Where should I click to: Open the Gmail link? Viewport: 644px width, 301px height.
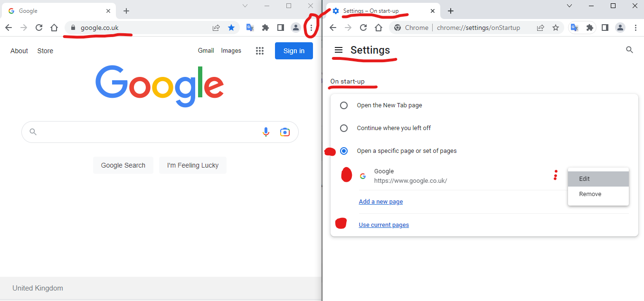(x=206, y=51)
